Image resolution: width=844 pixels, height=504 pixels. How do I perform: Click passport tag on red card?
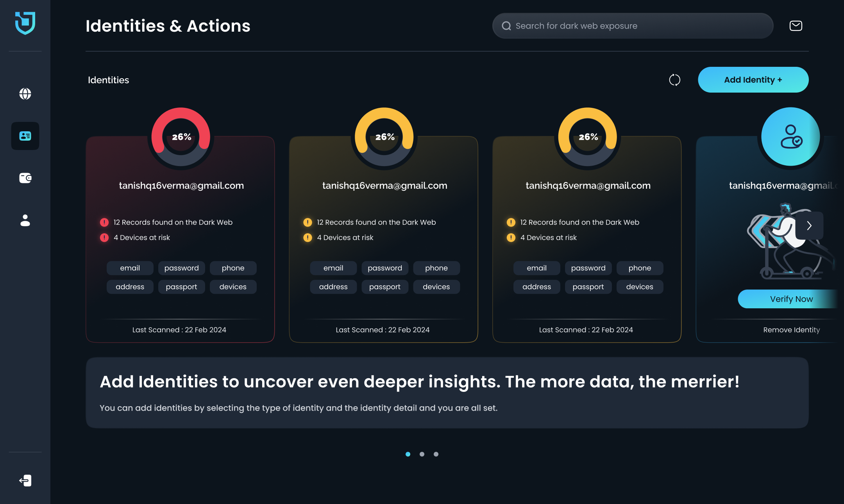182,287
